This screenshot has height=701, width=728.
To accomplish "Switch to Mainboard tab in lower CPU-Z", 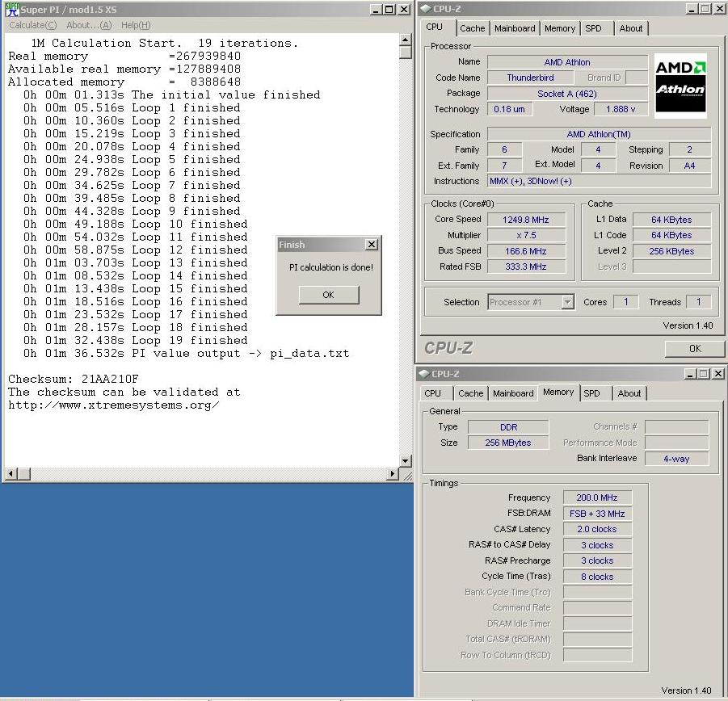I will tap(513, 393).
